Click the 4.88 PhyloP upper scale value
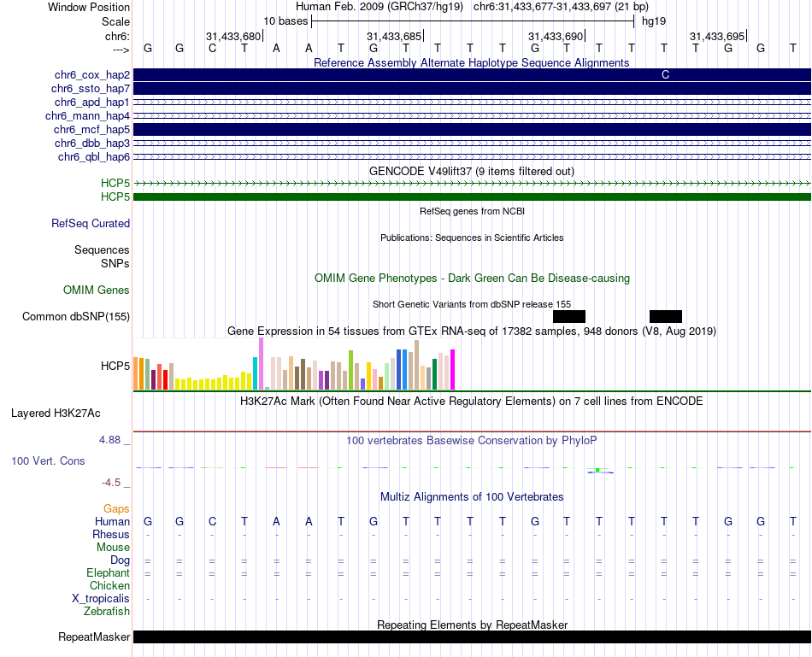This screenshot has height=657, width=812. 109,439
